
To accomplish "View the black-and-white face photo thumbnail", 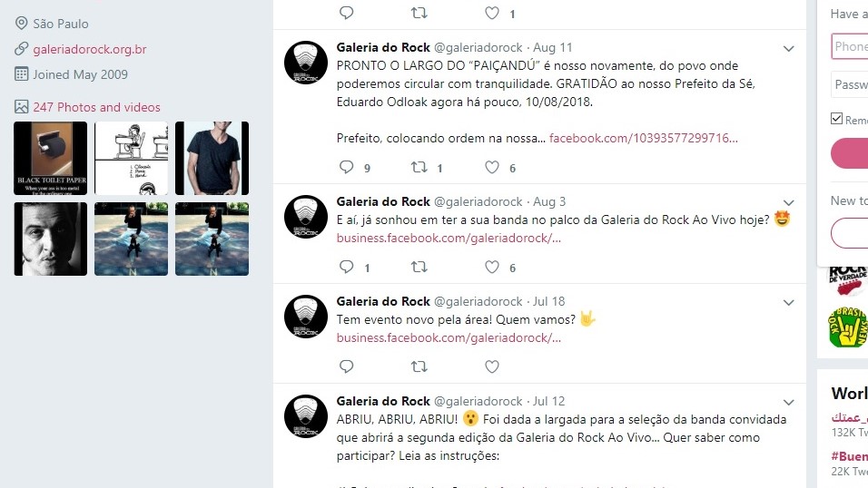I will pyautogui.click(x=50, y=239).
